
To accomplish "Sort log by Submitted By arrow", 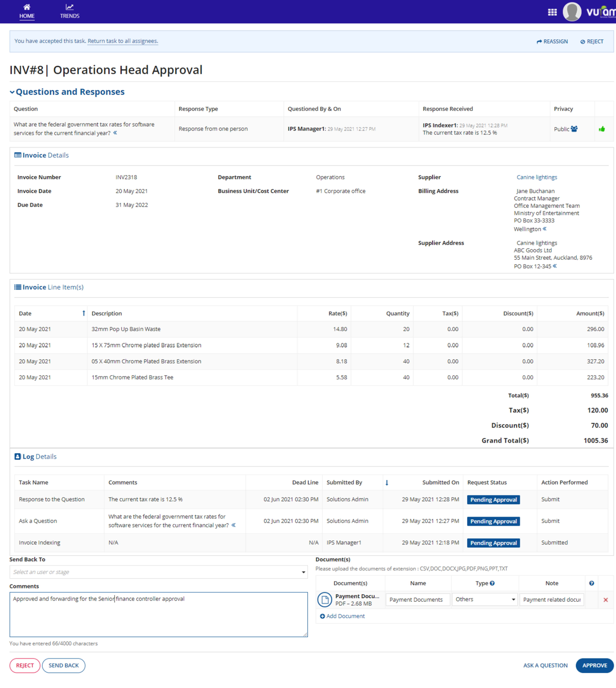I will (x=387, y=483).
